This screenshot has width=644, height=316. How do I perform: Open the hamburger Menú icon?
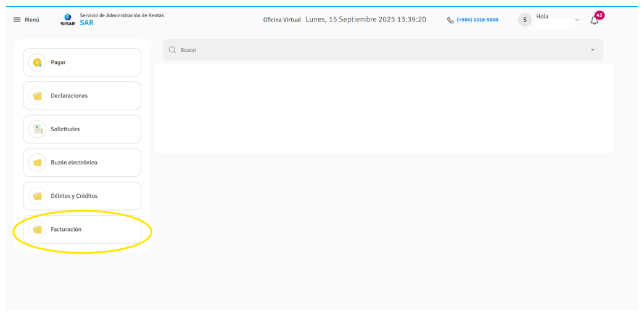pos(17,20)
